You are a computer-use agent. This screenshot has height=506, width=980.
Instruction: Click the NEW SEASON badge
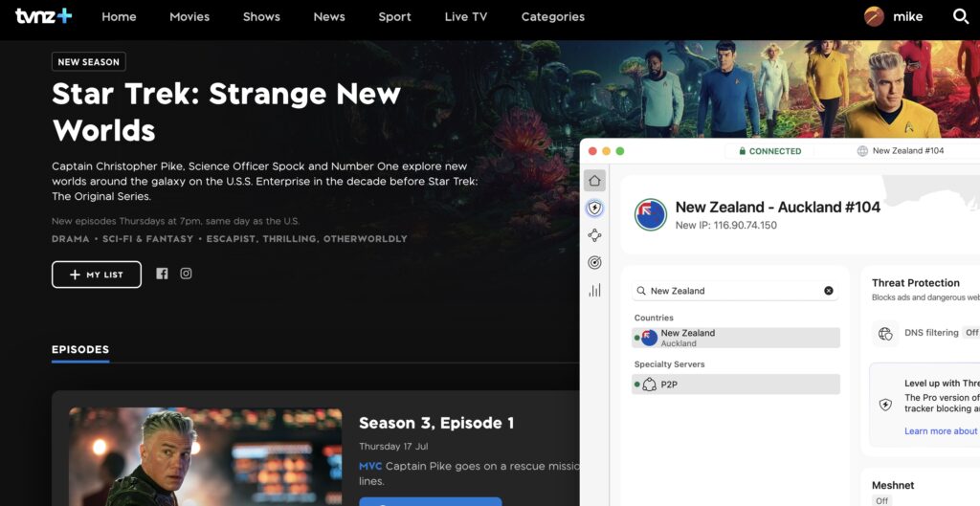click(x=89, y=62)
